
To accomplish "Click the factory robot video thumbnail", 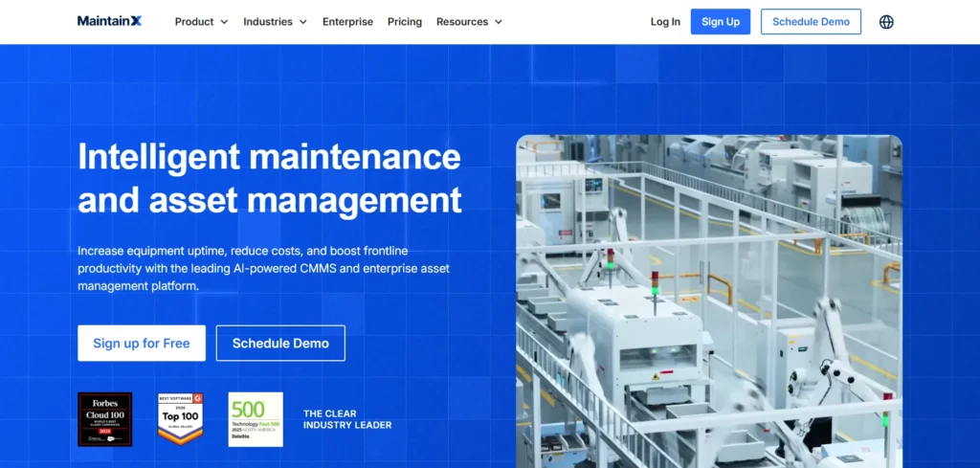I will click(x=709, y=301).
